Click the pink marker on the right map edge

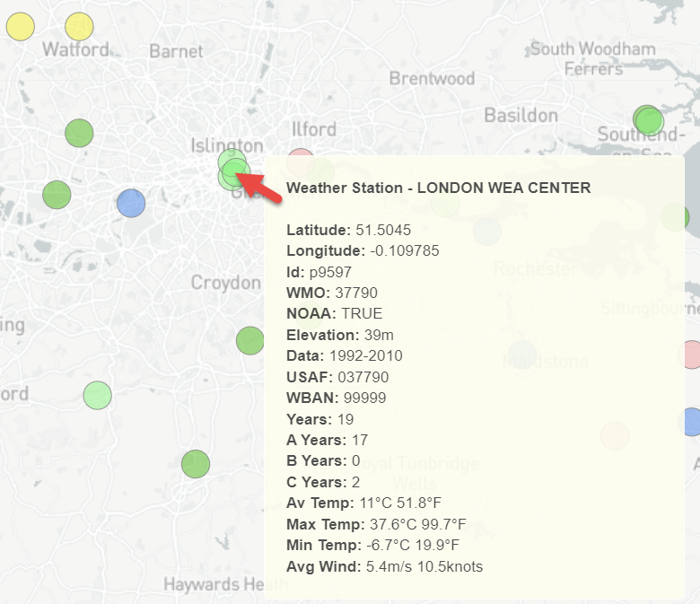point(691,355)
